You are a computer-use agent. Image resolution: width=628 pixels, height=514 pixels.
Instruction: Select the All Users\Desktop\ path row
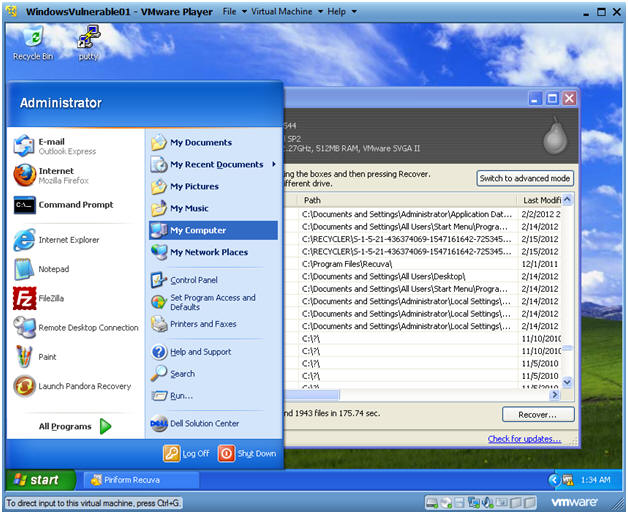click(x=423, y=276)
